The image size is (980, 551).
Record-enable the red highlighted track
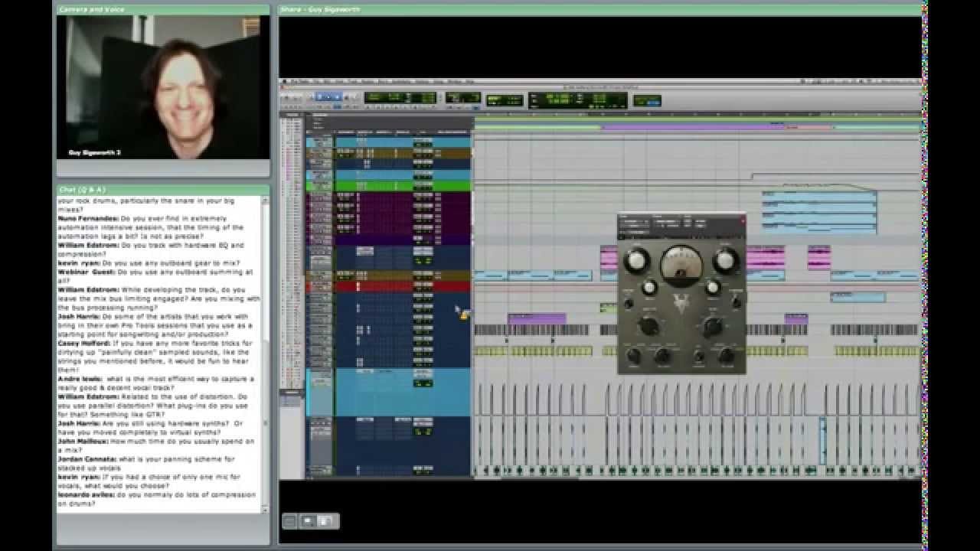coord(319,285)
